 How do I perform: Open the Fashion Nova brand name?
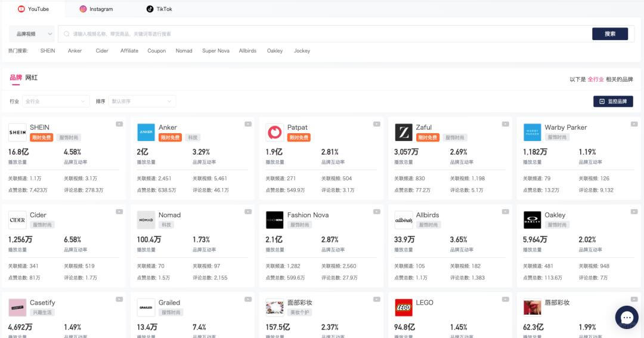click(308, 214)
